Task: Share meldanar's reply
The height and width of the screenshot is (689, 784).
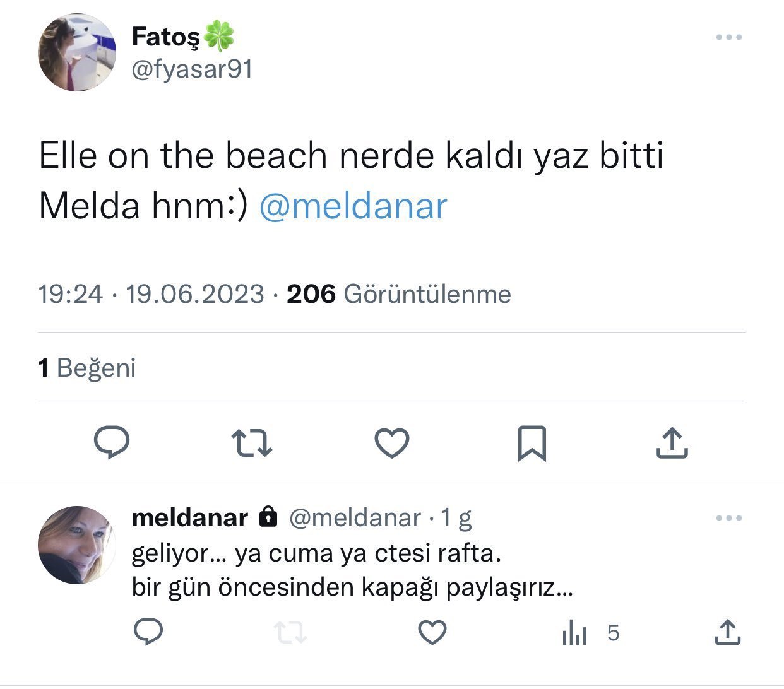Action: (x=727, y=632)
